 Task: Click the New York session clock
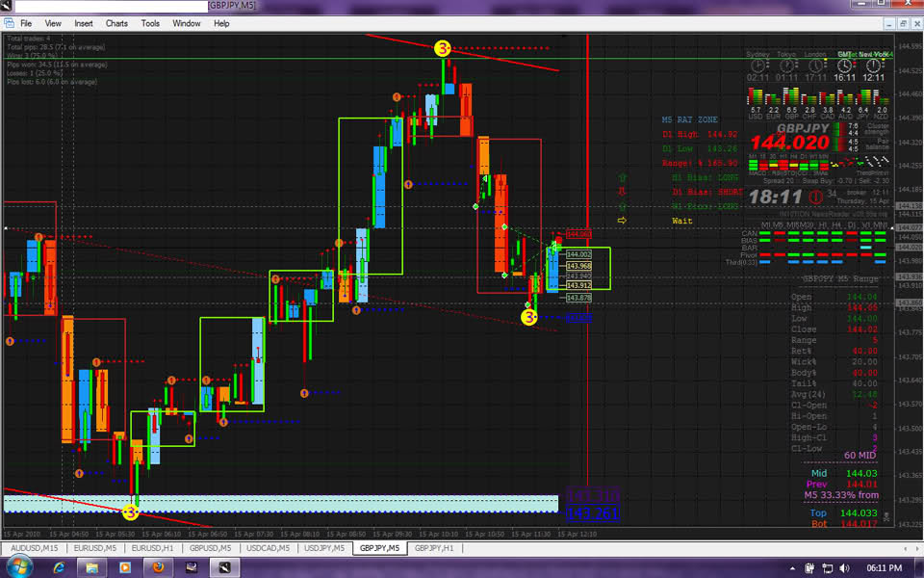tap(873, 66)
